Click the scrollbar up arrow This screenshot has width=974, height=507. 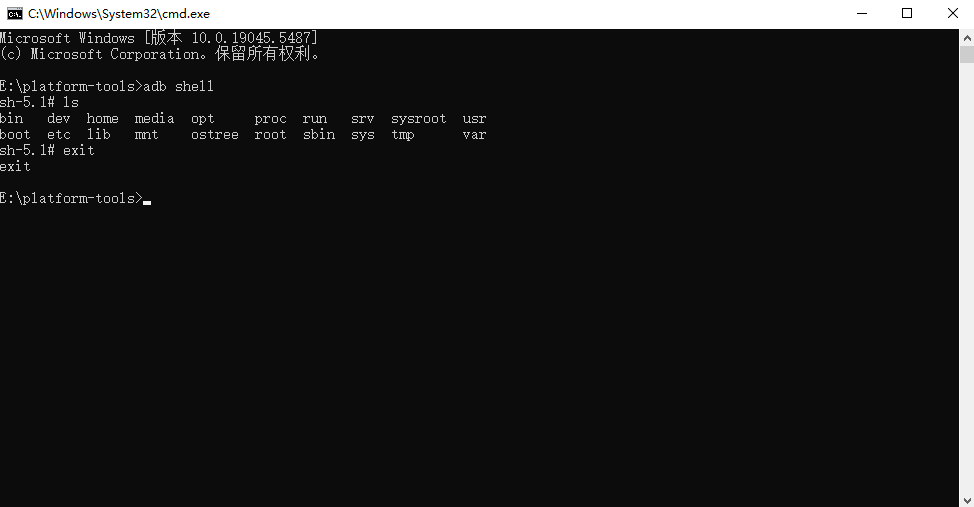pos(967,37)
